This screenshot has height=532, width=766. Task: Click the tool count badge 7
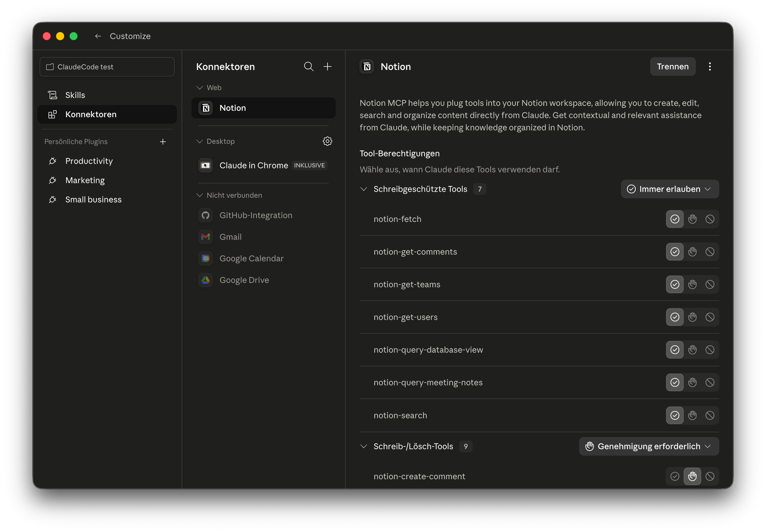480,189
